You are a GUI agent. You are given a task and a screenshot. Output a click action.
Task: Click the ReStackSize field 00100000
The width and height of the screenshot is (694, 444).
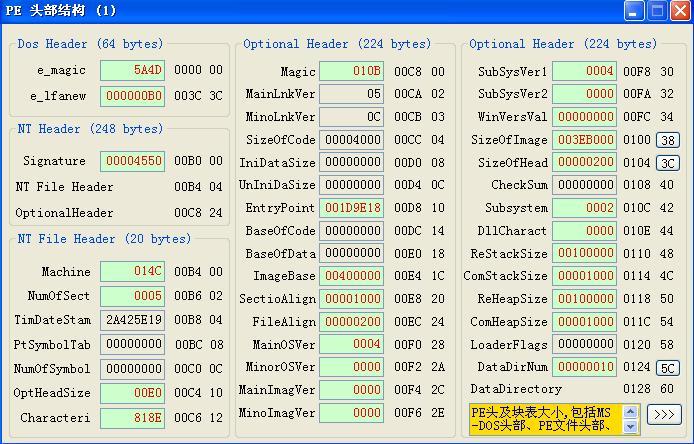584,254
